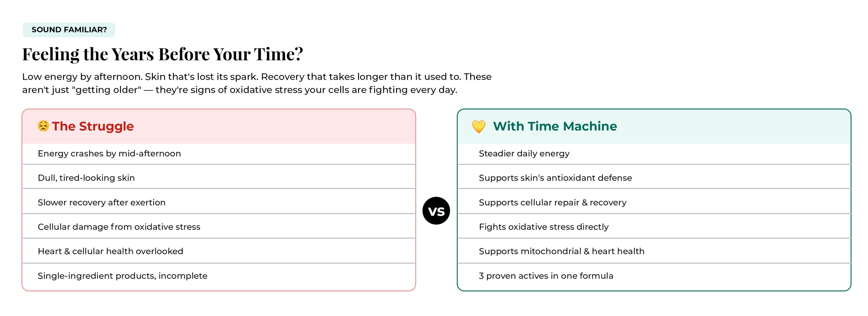
Task: Select Single-ingredient products, incomplete row
Action: click(219, 276)
